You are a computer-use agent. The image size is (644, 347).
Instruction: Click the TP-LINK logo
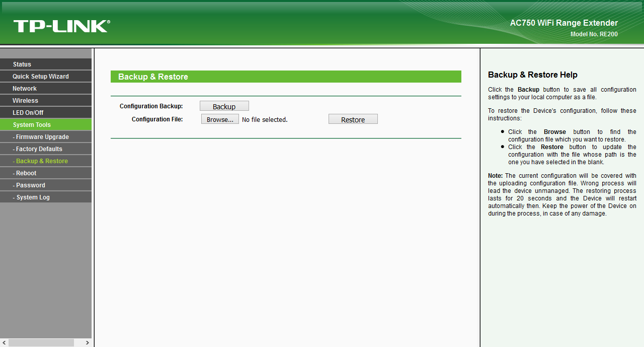(x=61, y=26)
